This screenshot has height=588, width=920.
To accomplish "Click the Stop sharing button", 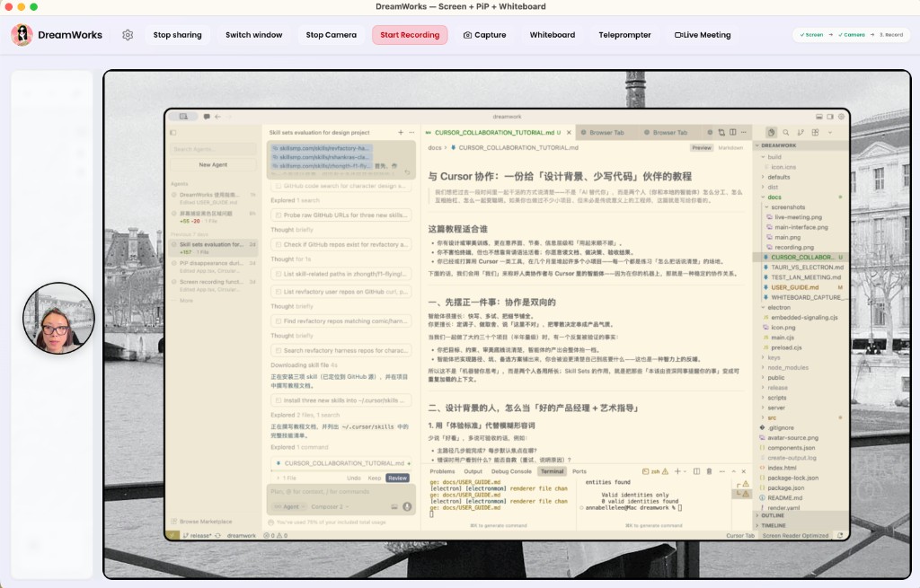I will click(x=177, y=35).
